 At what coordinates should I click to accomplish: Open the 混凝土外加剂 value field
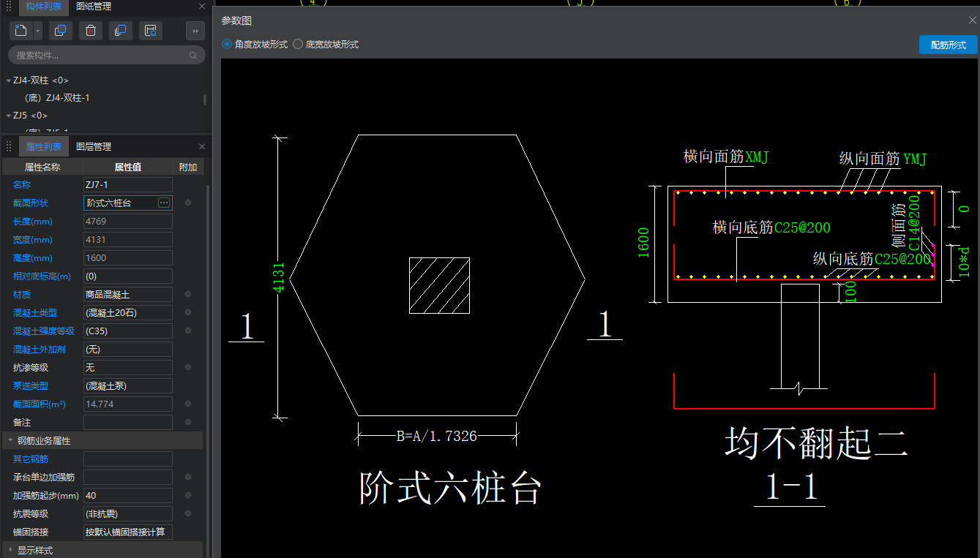(128, 349)
